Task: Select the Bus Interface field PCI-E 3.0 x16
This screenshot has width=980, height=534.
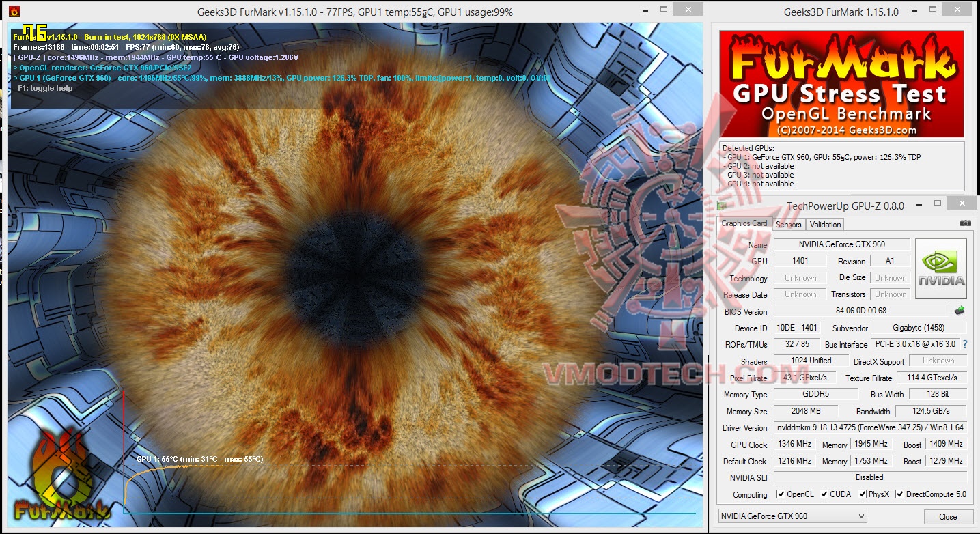Action: click(x=914, y=344)
